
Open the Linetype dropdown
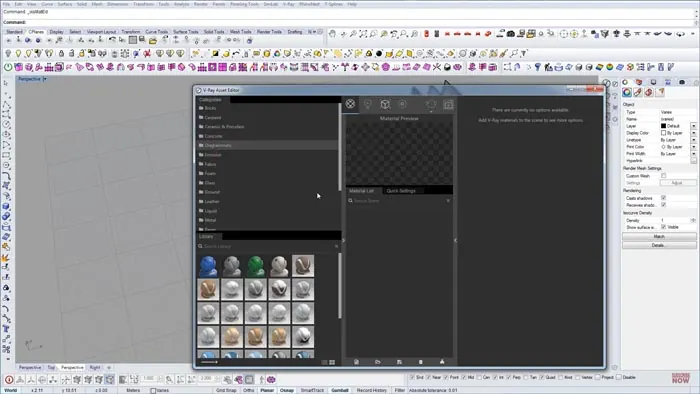693,140
